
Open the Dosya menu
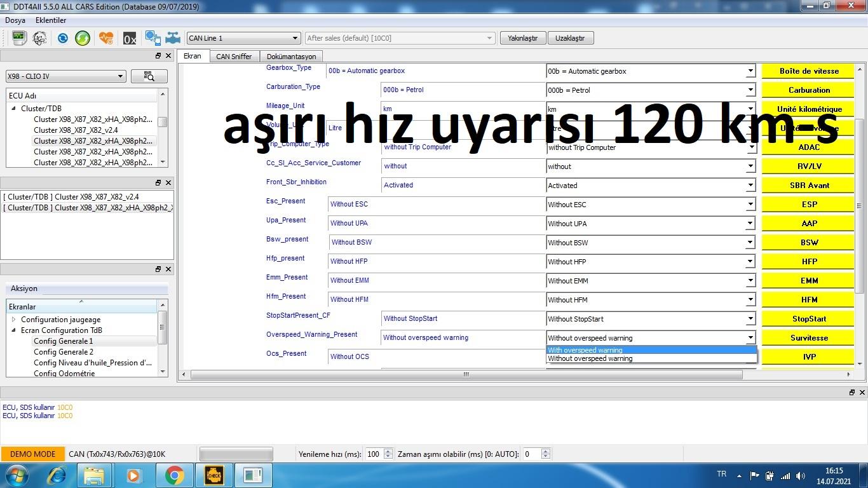tap(15, 20)
